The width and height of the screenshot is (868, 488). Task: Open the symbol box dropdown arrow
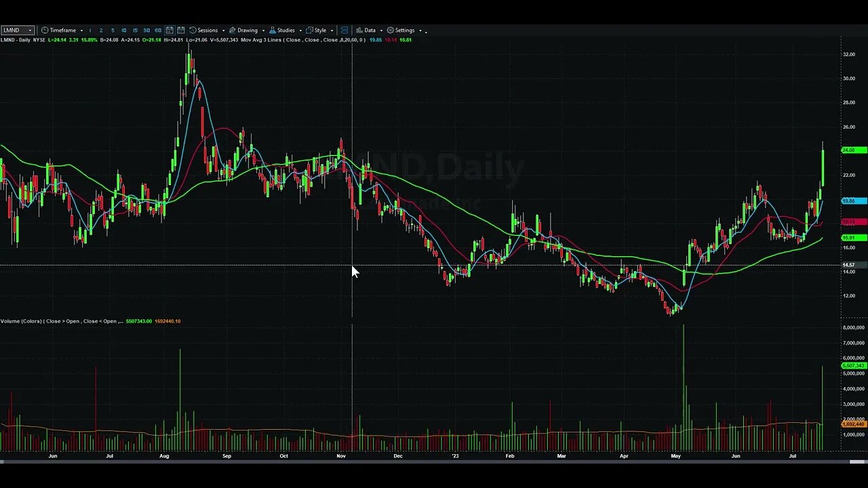(x=30, y=30)
